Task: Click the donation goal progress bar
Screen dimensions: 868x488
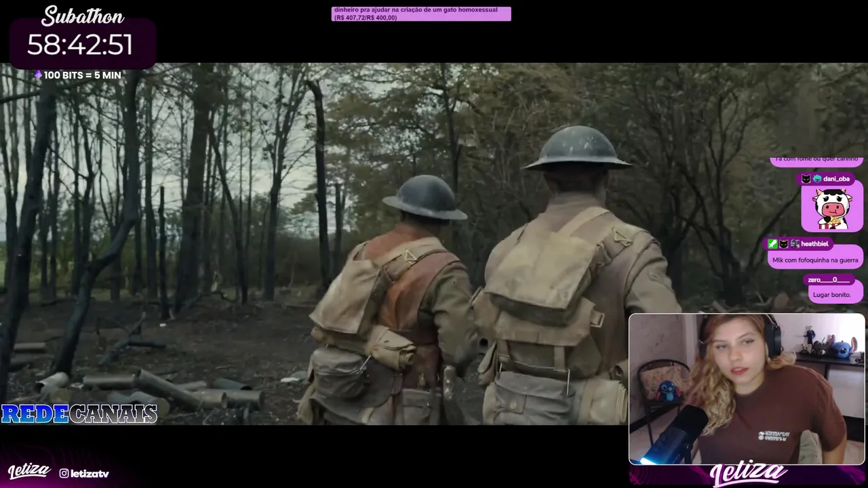Action: click(421, 14)
